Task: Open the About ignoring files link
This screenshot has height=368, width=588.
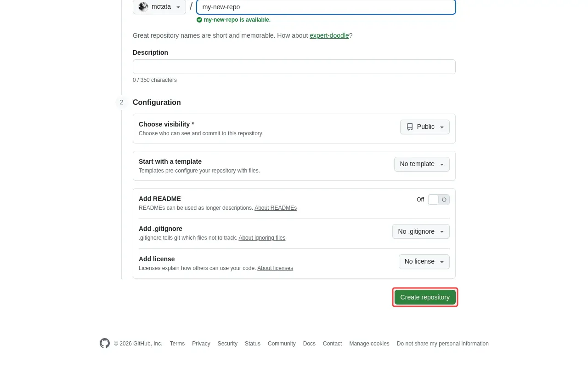Action: (262, 238)
